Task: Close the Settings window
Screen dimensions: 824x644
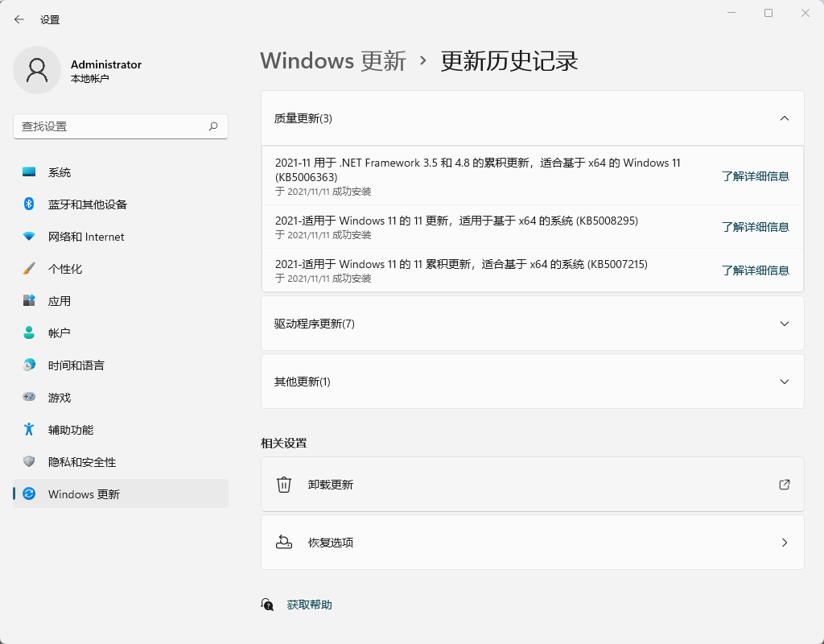Action: pos(805,13)
